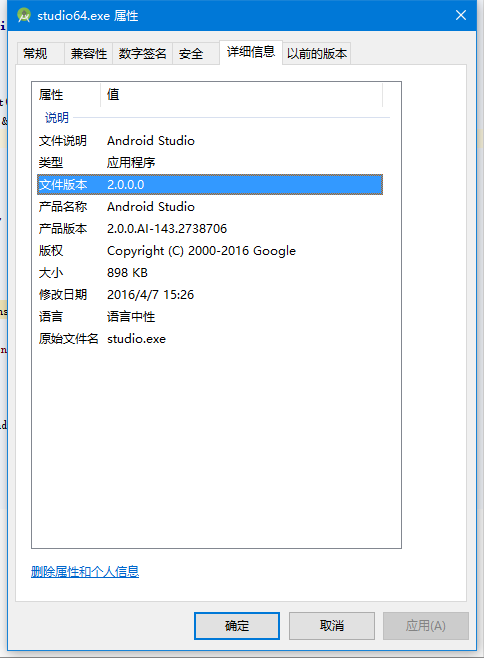
Task: Click the 值 column header
Action: coord(242,95)
